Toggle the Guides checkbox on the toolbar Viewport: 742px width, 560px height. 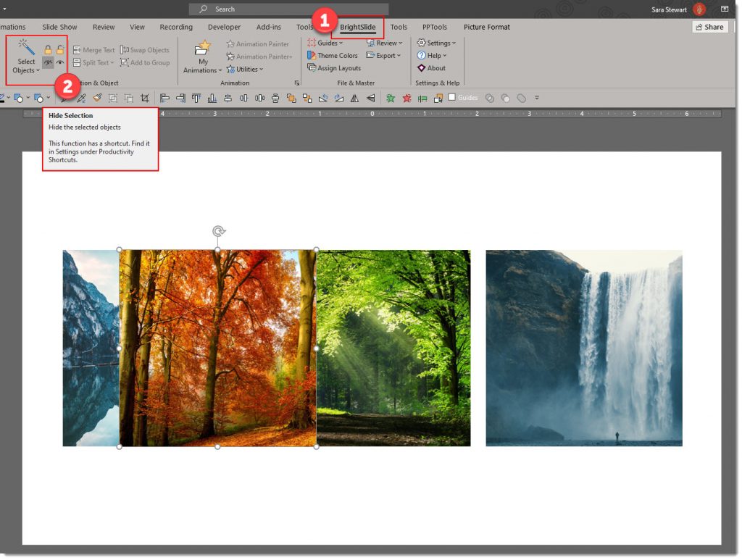click(453, 97)
